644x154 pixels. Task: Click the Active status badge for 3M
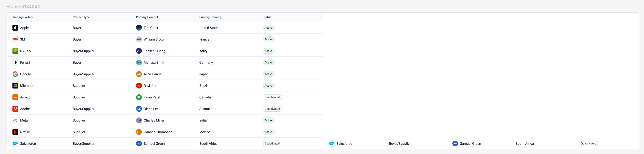pos(269,39)
